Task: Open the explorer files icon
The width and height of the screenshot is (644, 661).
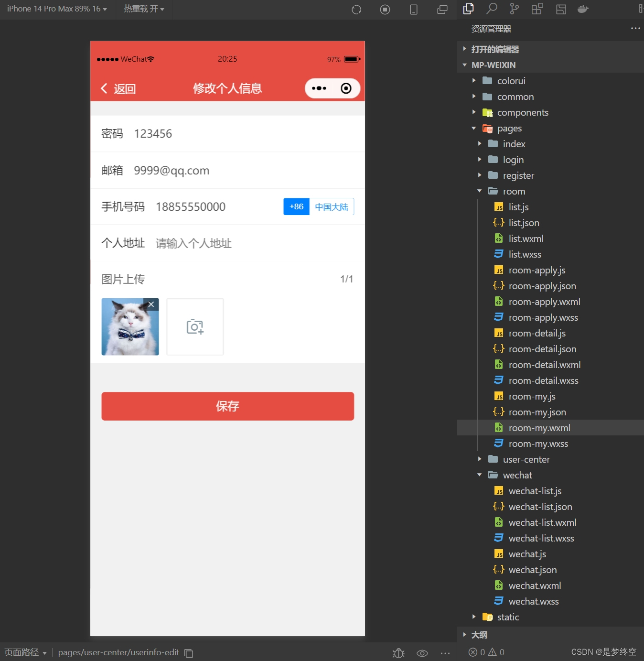Action: (x=469, y=9)
